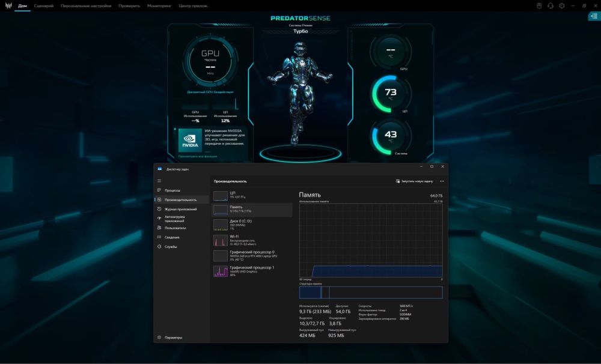The width and height of the screenshot is (601, 364).
Task: Click the Турбо system mode label
Action: click(300, 31)
